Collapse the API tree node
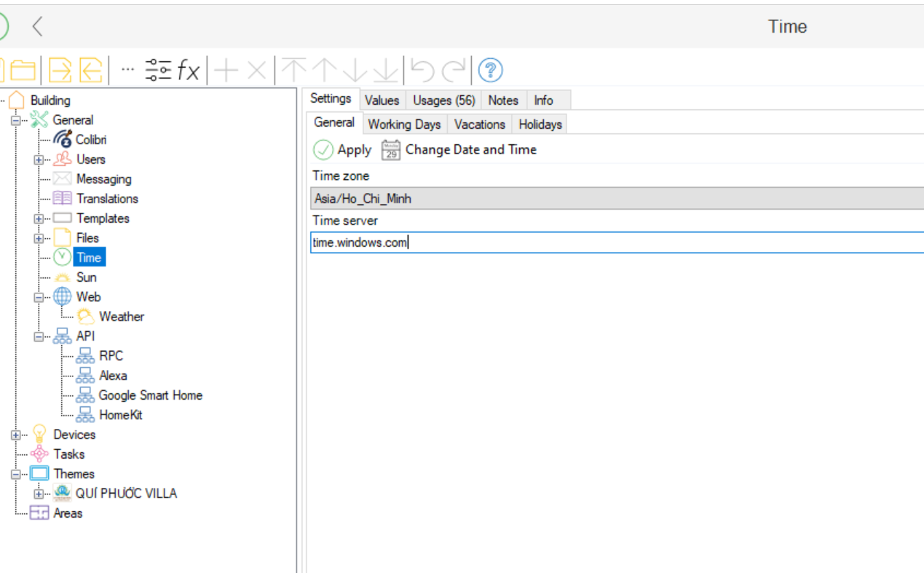The image size is (924, 573). (39, 336)
